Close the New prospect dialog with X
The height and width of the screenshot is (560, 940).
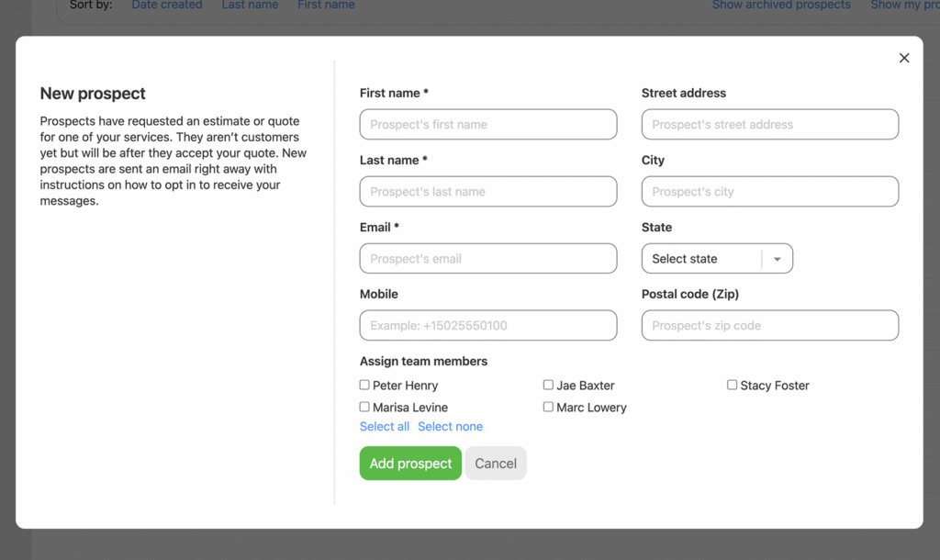[904, 58]
